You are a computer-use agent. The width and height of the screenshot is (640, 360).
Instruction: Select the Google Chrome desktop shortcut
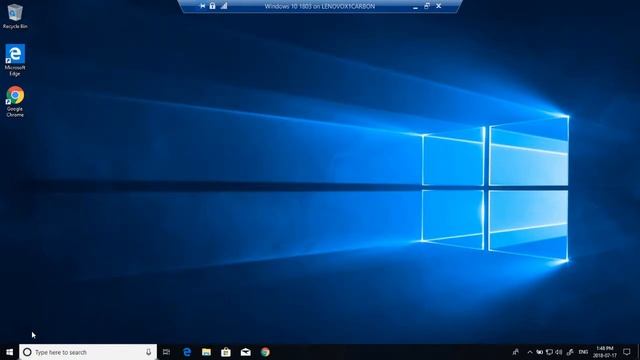click(15, 102)
